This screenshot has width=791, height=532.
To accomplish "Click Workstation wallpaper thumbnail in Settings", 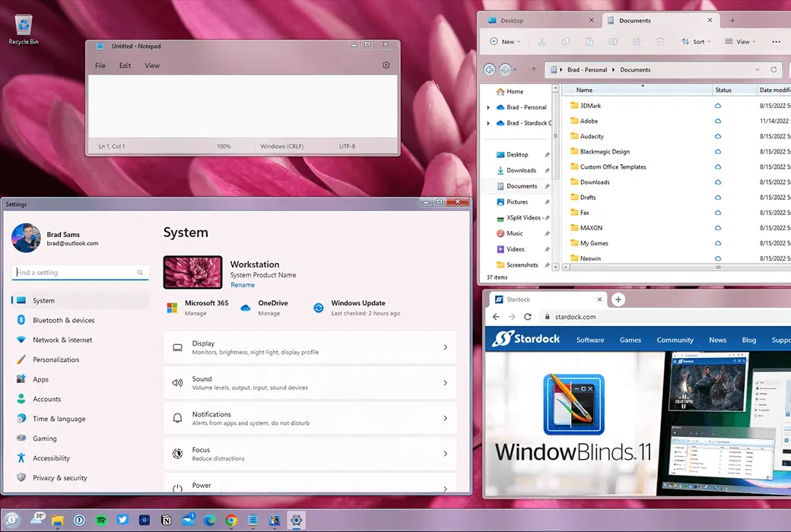I will click(192, 272).
